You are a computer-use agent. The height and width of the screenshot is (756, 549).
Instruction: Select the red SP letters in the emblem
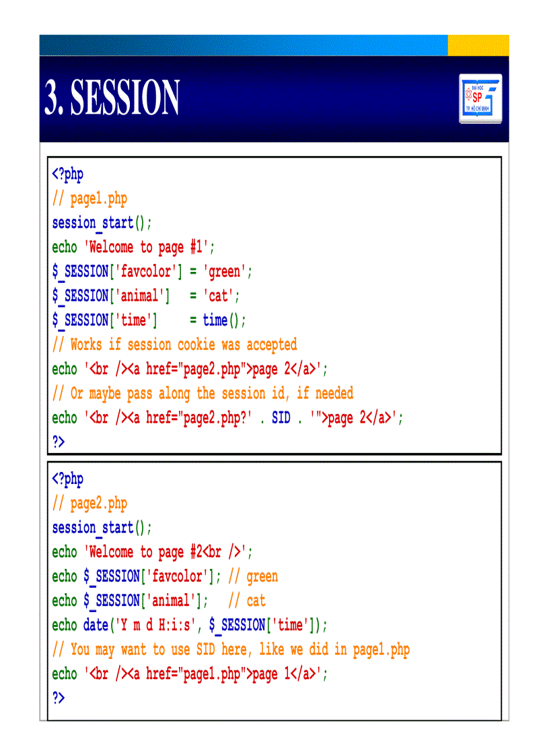tap(477, 97)
